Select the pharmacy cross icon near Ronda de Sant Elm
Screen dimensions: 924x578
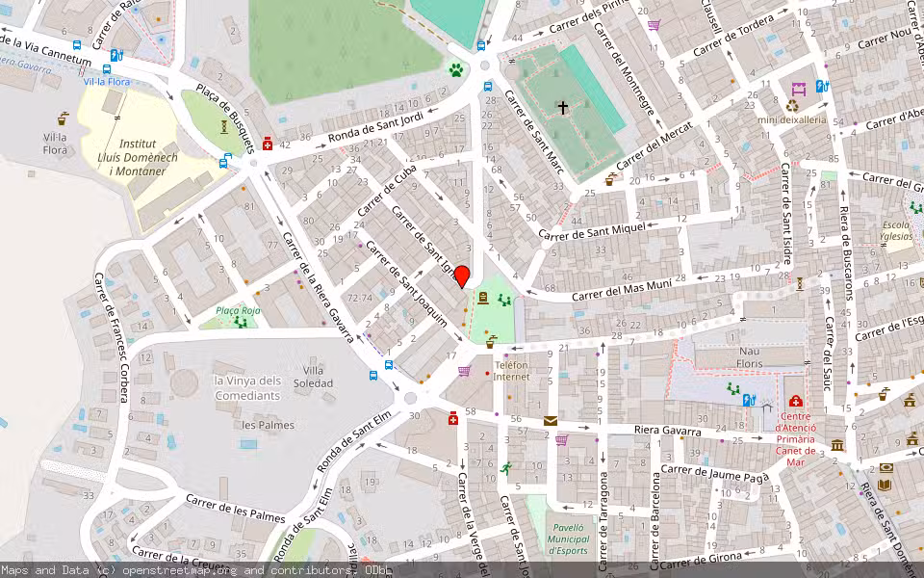tap(453, 419)
